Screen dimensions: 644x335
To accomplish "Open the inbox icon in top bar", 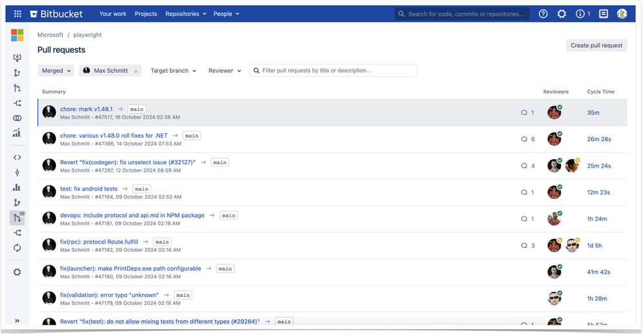I will pyautogui.click(x=603, y=14).
